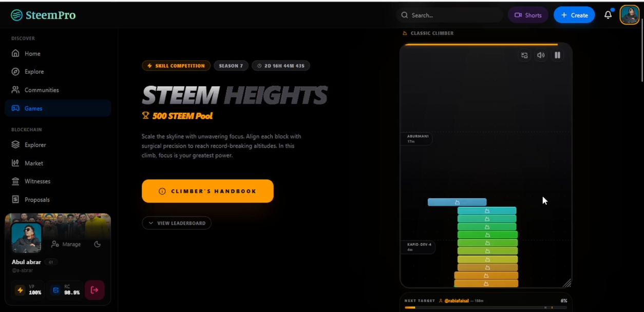
Task: Click the Abul abrar username
Action: [27, 262]
